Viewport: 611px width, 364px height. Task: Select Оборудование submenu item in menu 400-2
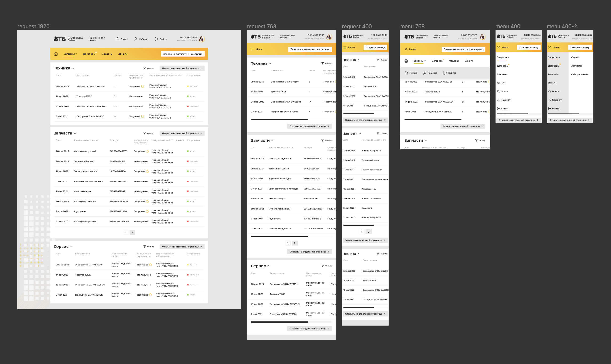(x=579, y=74)
